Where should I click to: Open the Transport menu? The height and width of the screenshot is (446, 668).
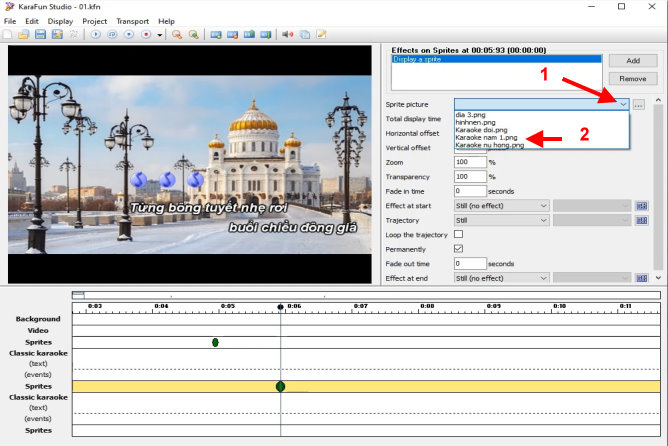(x=132, y=21)
